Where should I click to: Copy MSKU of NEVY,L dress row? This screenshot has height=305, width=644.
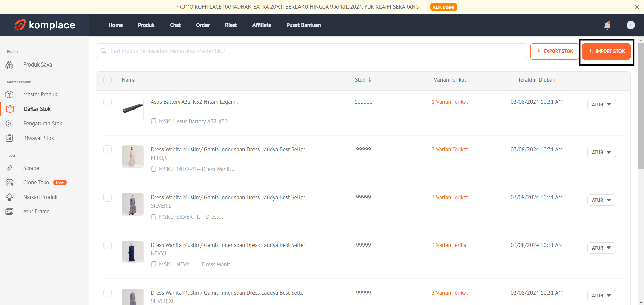point(154,264)
